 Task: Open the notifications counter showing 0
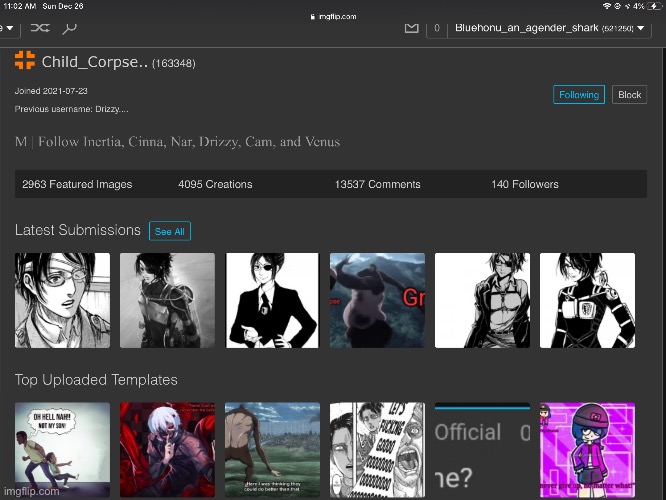pos(437,28)
